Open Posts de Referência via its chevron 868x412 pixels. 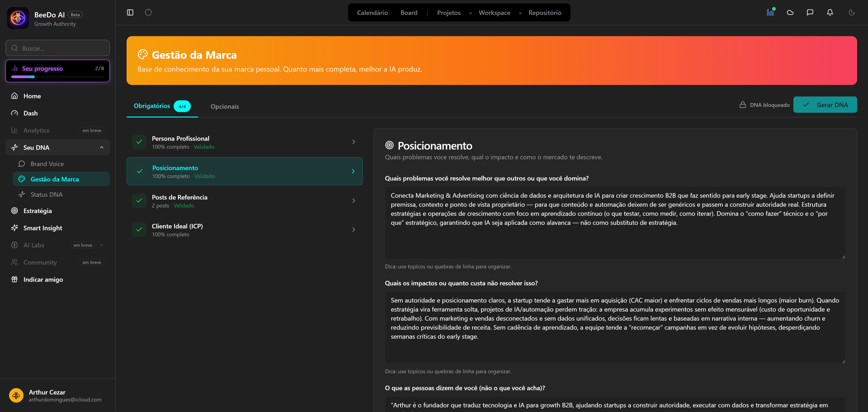click(x=354, y=201)
